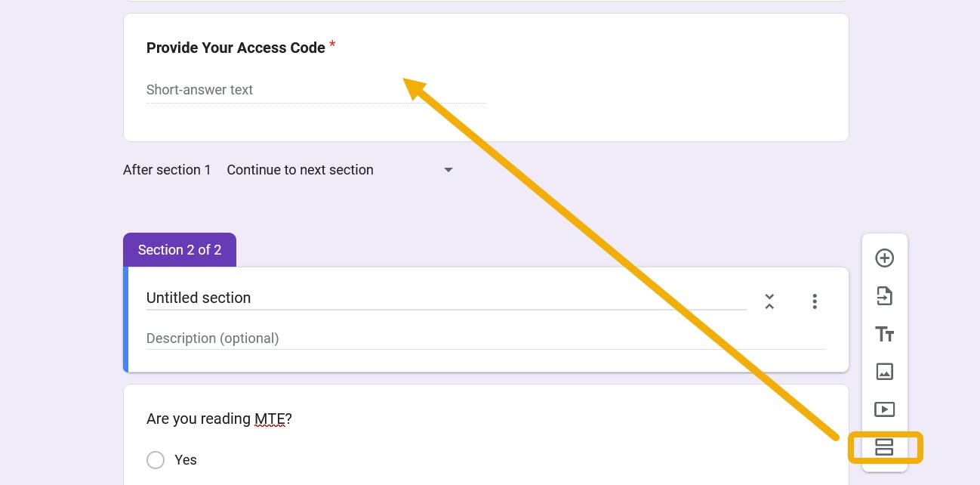
Task: Add a new question with the plus icon
Action: tap(884, 258)
